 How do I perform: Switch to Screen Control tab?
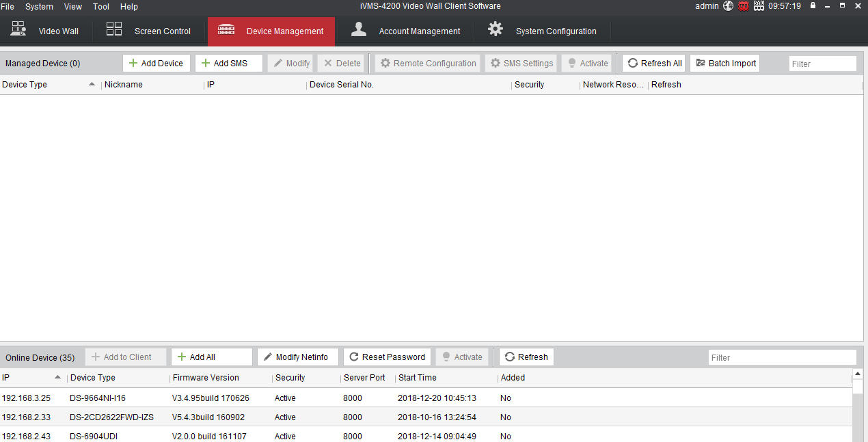point(149,31)
